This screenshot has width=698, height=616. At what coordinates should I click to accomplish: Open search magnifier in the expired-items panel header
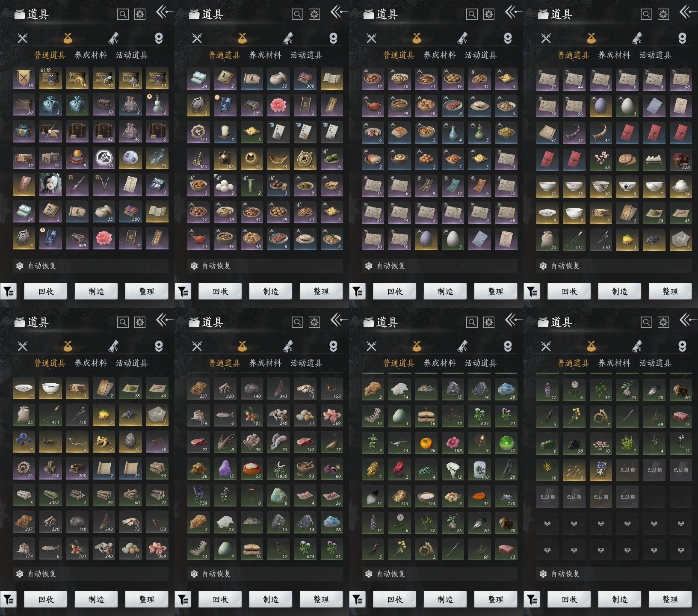pyautogui.click(x=646, y=322)
